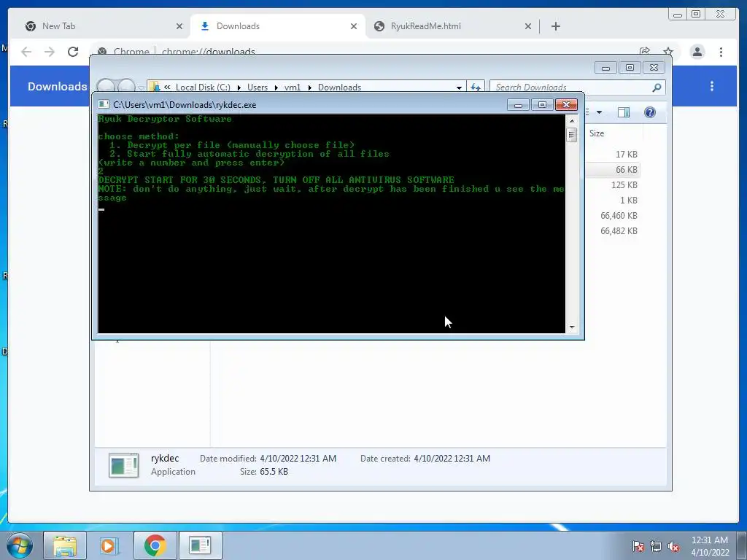747x560 pixels.
Task: Click the Explorer search magnifier icon
Action: 657,87
